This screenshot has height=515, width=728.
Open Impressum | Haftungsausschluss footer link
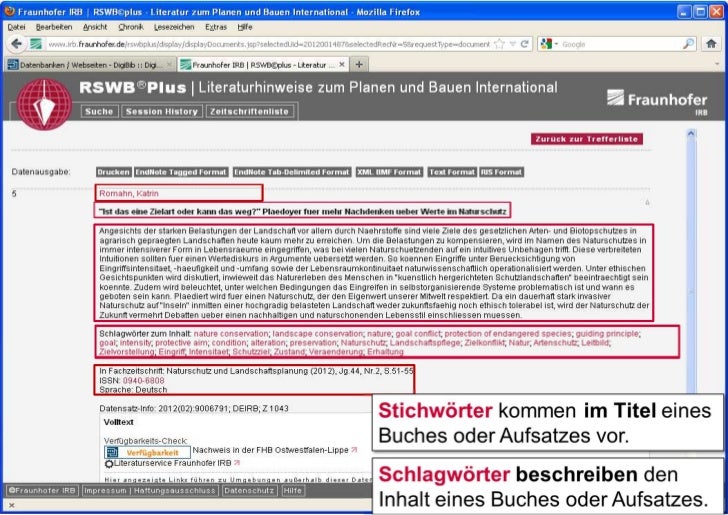150,490
